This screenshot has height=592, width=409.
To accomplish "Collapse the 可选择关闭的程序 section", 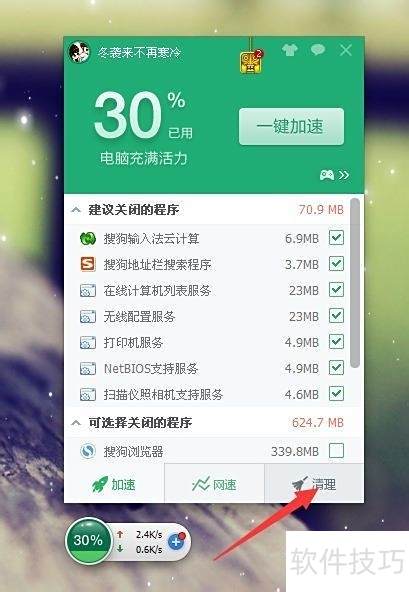I will 76,422.
